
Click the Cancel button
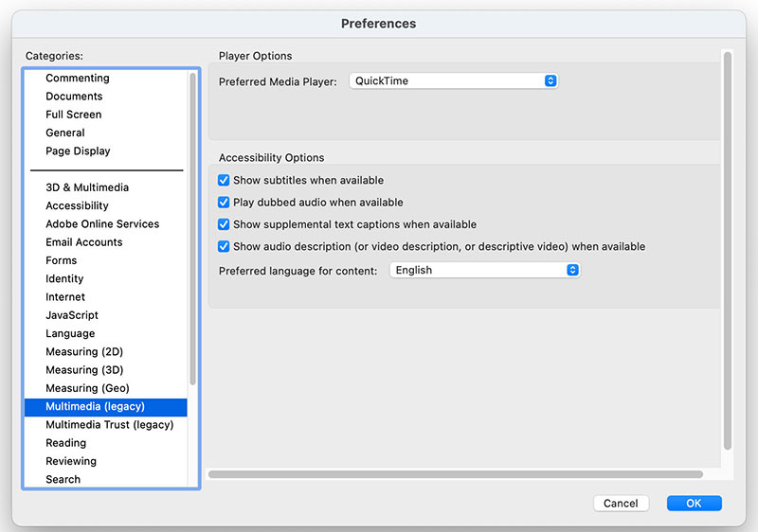click(621, 504)
